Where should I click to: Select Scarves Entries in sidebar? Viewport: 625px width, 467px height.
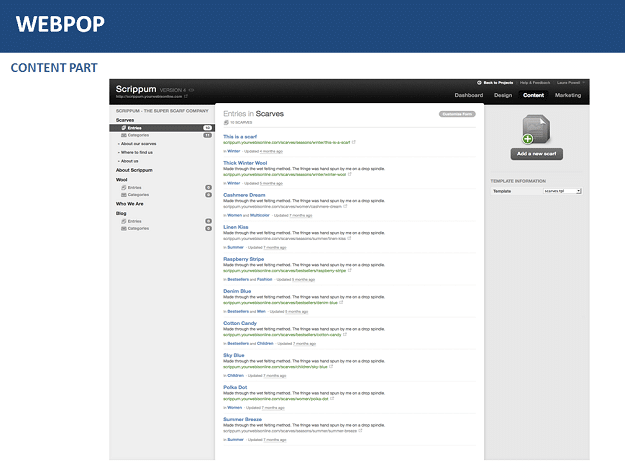point(162,128)
